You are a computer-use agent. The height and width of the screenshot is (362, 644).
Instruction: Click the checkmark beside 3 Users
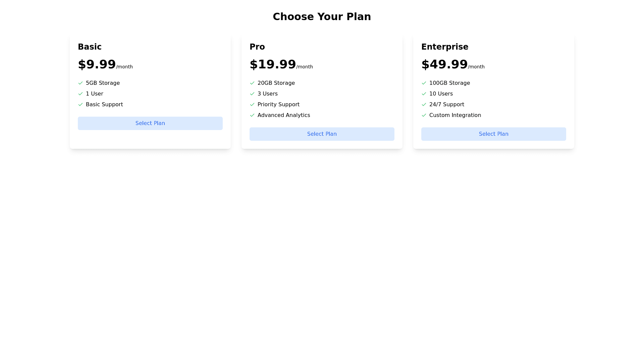(252, 94)
